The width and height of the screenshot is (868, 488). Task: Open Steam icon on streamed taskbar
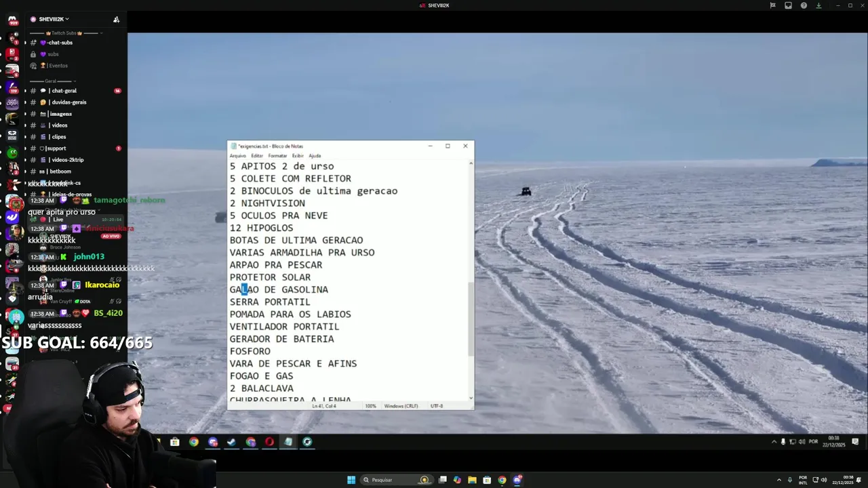click(x=232, y=442)
